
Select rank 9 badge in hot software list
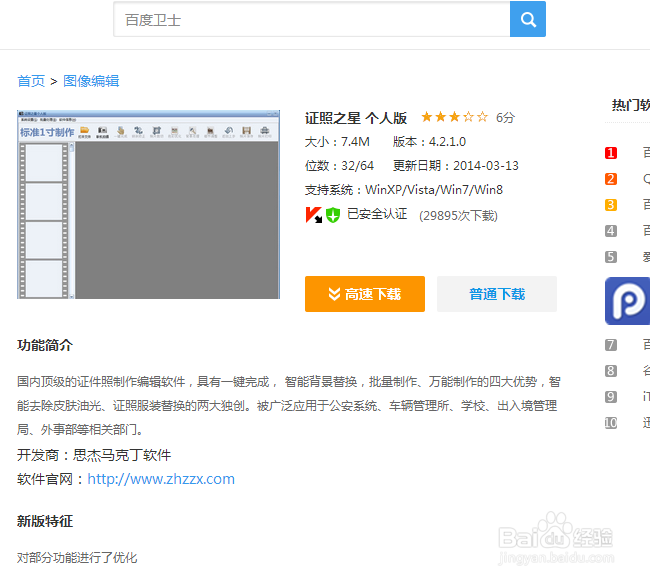point(611,397)
